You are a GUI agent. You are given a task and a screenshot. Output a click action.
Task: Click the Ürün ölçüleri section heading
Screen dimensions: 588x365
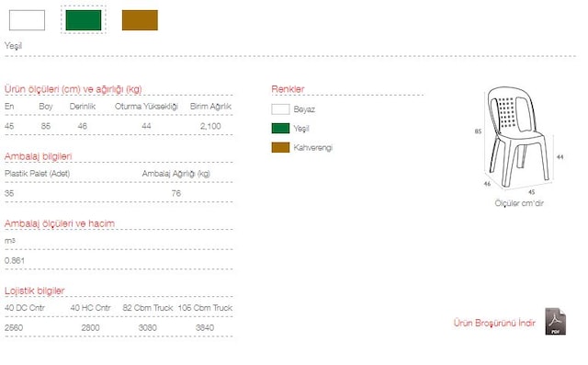click(73, 89)
